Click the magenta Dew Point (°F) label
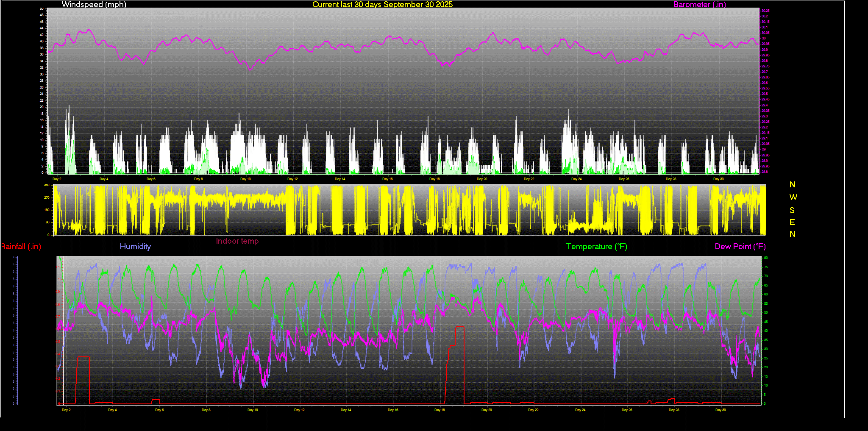The height and width of the screenshot is (431, 868). (x=740, y=247)
